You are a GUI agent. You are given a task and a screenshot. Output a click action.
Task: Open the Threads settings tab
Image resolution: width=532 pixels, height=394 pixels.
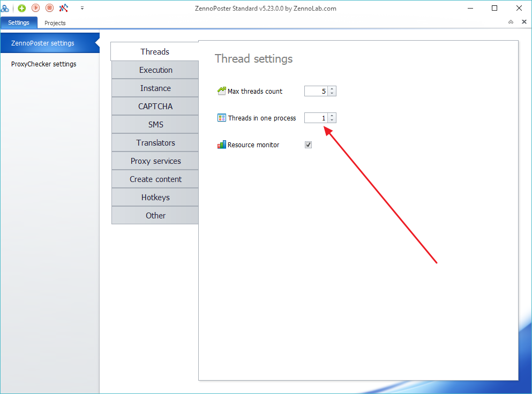(x=155, y=51)
